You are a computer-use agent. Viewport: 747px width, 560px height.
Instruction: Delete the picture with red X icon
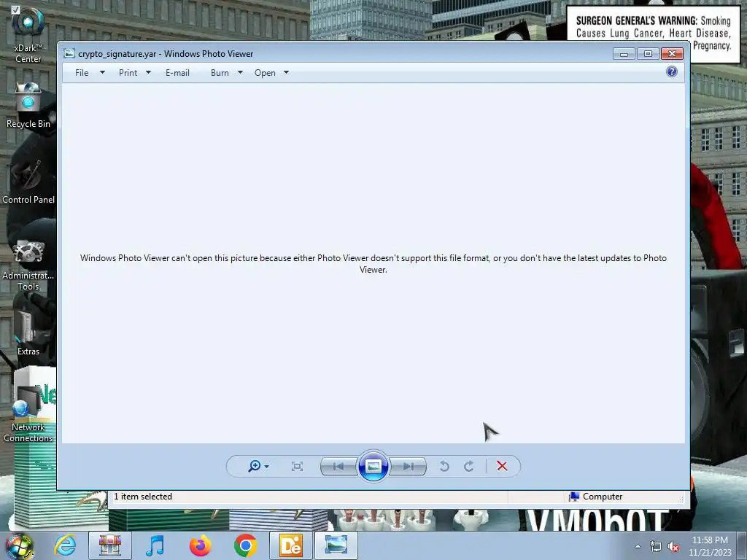coord(502,466)
